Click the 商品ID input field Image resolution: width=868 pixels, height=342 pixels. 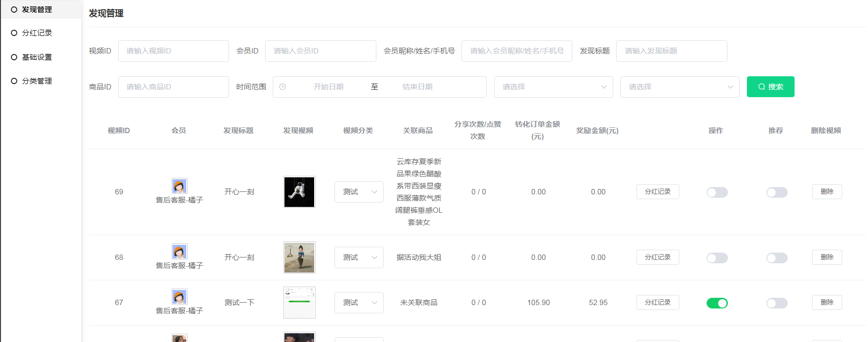point(174,87)
